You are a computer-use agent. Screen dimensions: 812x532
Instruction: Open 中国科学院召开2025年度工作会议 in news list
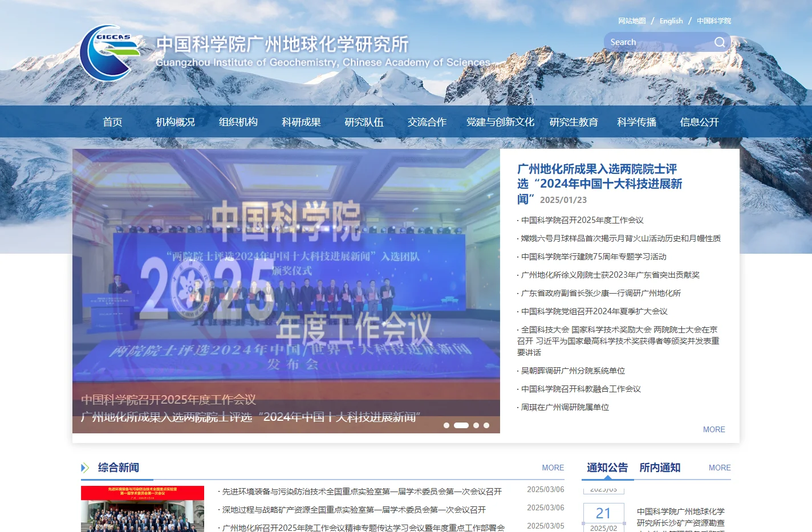pyautogui.click(x=582, y=220)
